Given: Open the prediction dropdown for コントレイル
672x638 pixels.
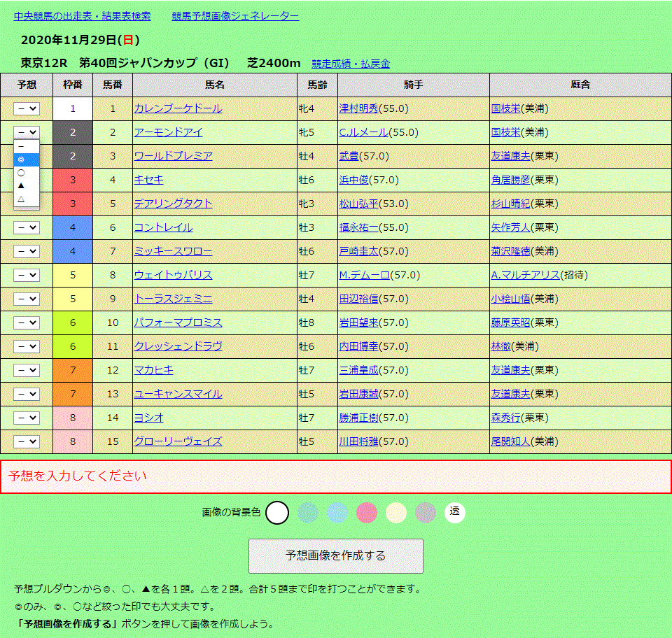Looking at the screenshot, I should (x=27, y=227).
